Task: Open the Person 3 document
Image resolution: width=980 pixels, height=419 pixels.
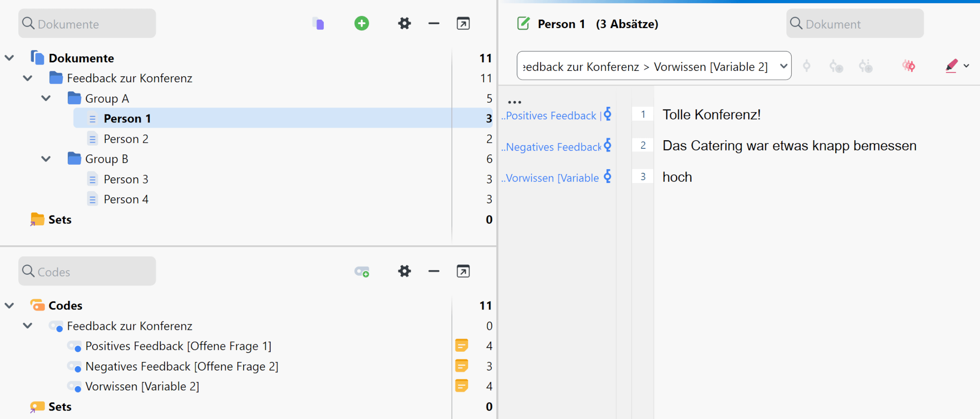Action: pyautogui.click(x=126, y=179)
